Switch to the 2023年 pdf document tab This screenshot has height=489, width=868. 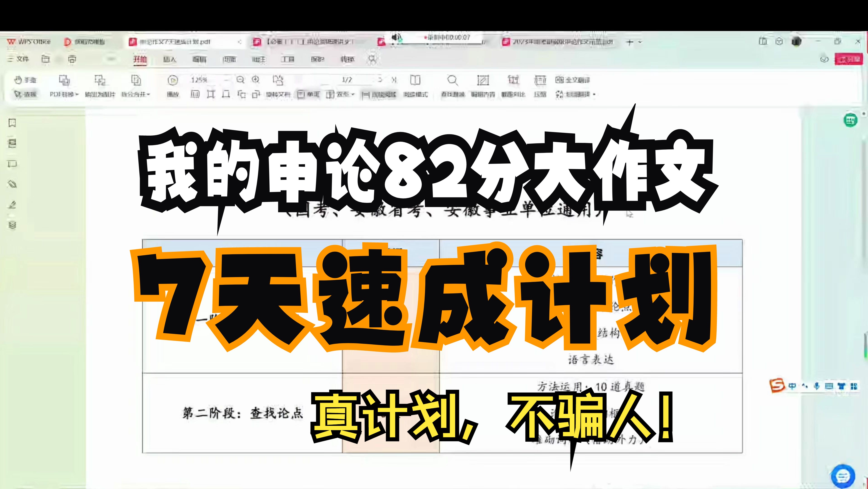(558, 42)
